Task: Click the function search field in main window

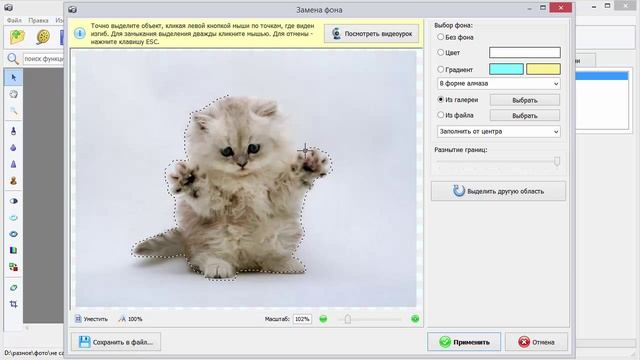Action: coord(43,59)
